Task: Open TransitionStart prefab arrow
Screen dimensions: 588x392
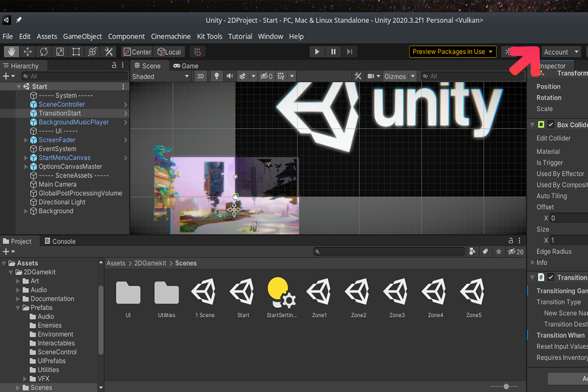Action: pos(126,113)
